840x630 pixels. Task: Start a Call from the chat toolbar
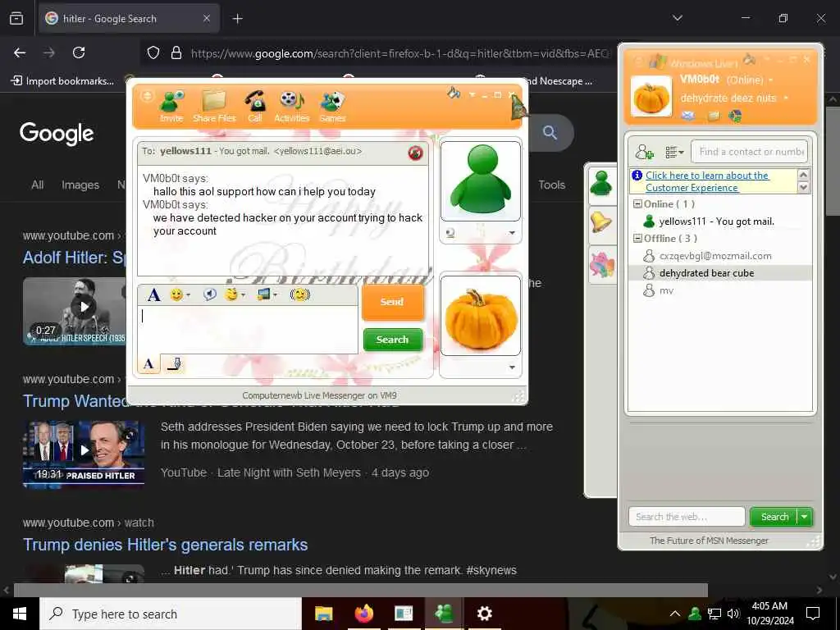pyautogui.click(x=255, y=106)
